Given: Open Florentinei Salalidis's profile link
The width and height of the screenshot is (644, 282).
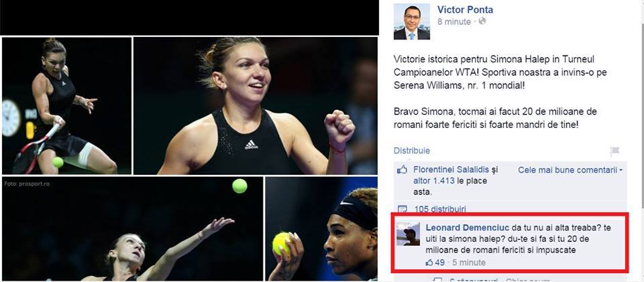Looking at the screenshot, I should coord(451,169).
